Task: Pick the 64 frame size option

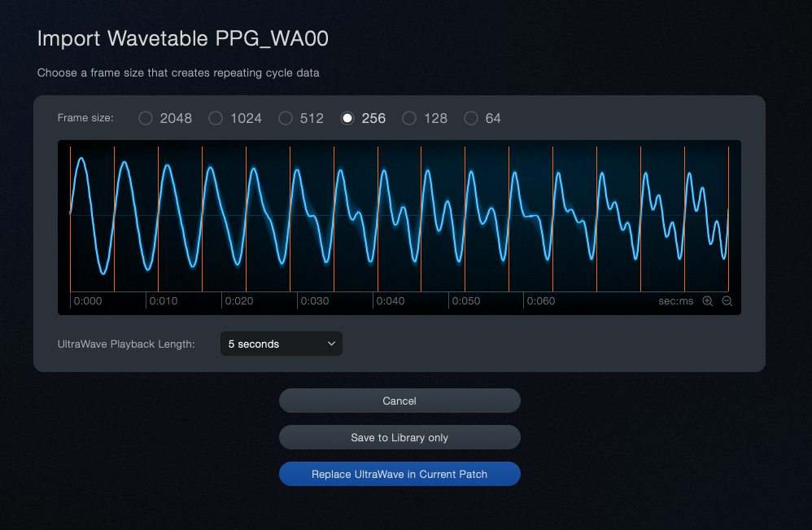Action: (470, 118)
